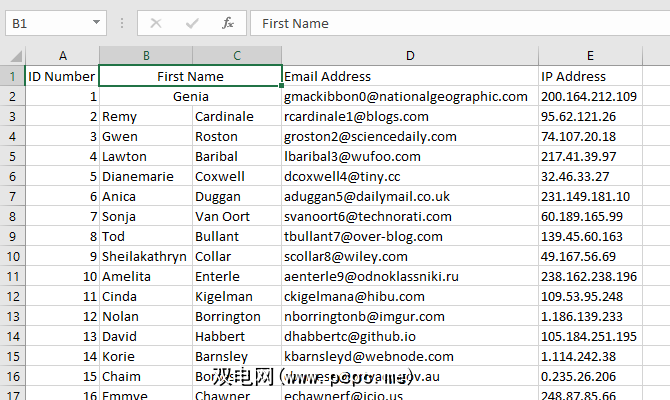
Task: Click the Cancel X icon in formula bar
Action: click(156, 23)
